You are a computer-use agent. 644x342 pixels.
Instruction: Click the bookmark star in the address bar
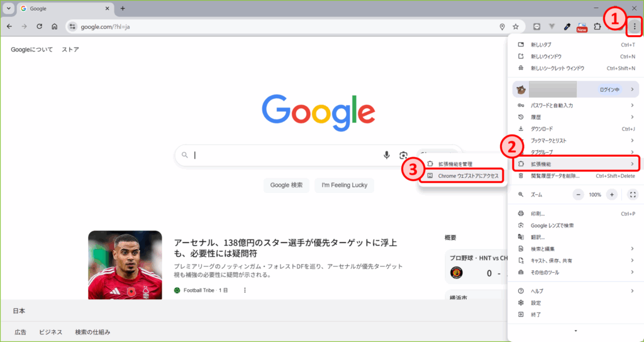tap(516, 27)
